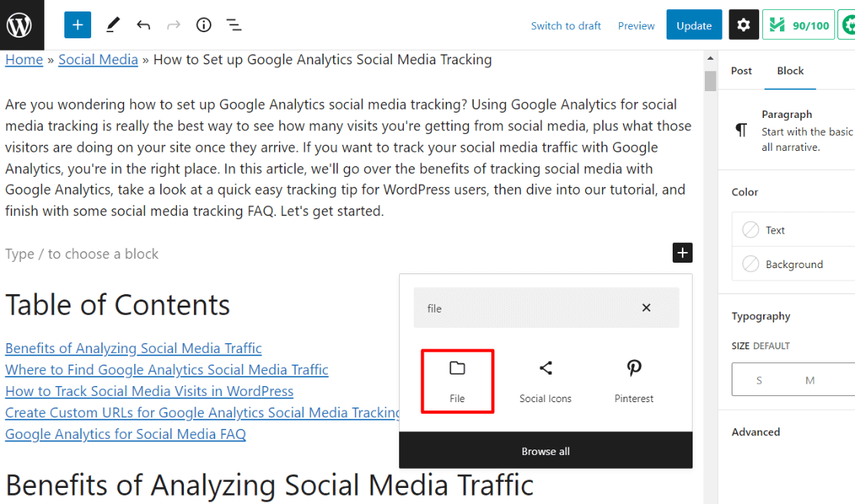Redo the last change
The height and width of the screenshot is (504, 855).
click(x=173, y=25)
